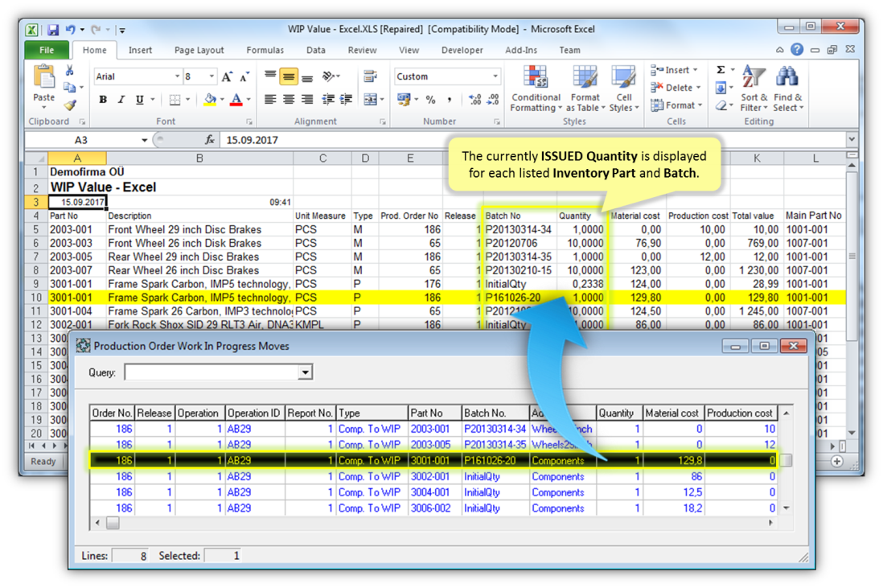Select spreadsheet column K header
The height and width of the screenshot is (588, 883).
(756, 158)
